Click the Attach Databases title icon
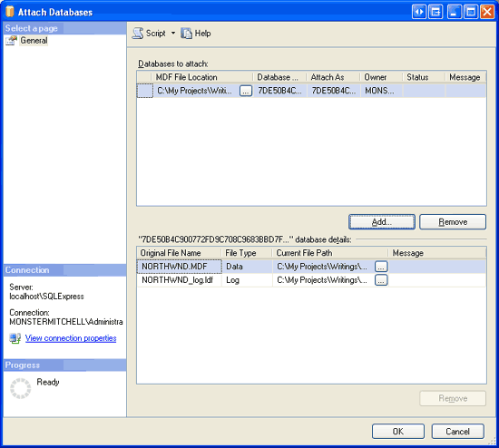 (10, 12)
